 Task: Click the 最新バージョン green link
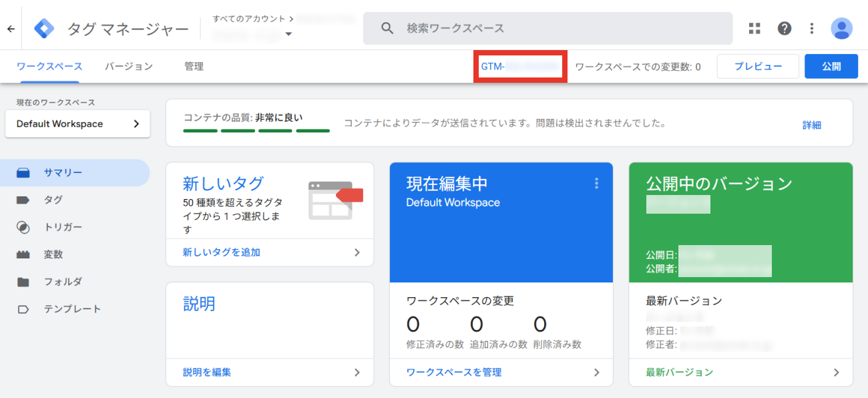tap(680, 373)
